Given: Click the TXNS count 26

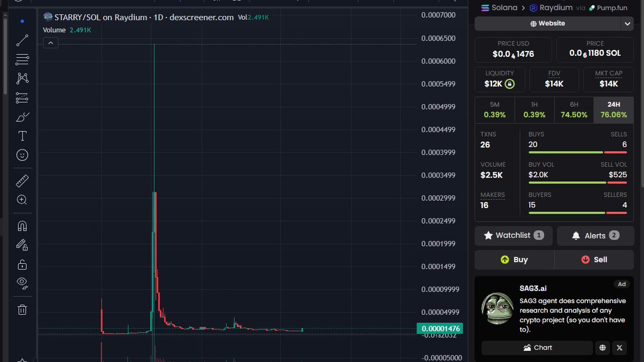Looking at the screenshot, I should coord(485,145).
